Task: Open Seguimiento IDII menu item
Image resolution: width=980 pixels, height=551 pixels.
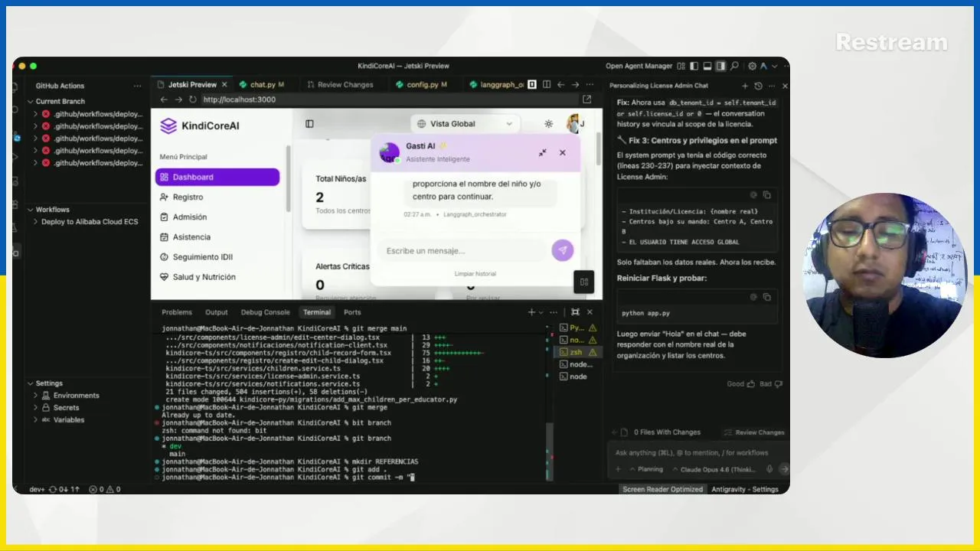Action: click(x=217, y=257)
